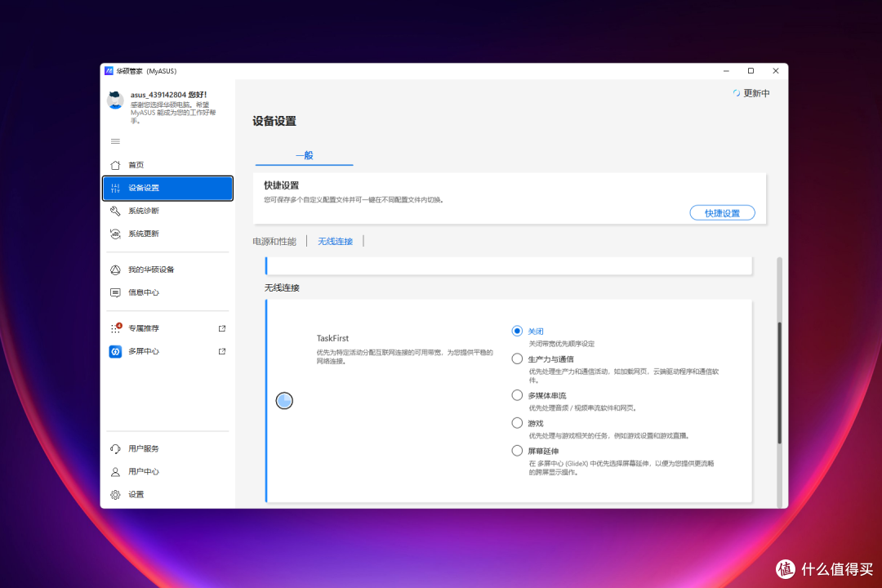Click the user avatar picture

115,100
